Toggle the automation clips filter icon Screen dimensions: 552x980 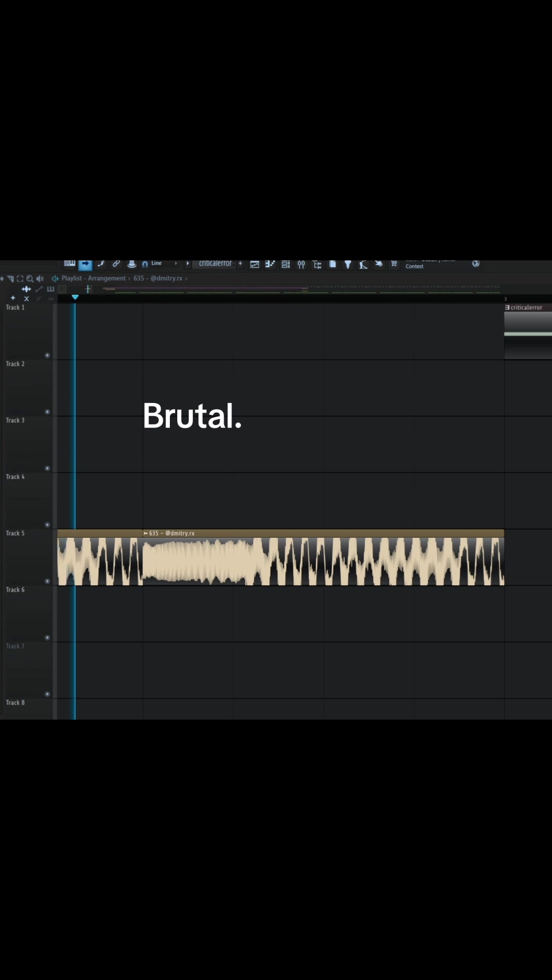pos(39,289)
